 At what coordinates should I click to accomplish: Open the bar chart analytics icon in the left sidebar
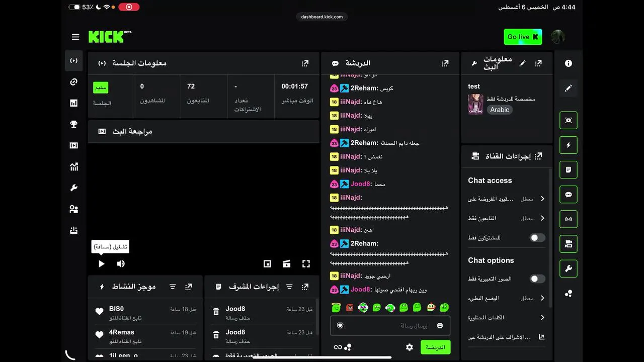click(74, 103)
